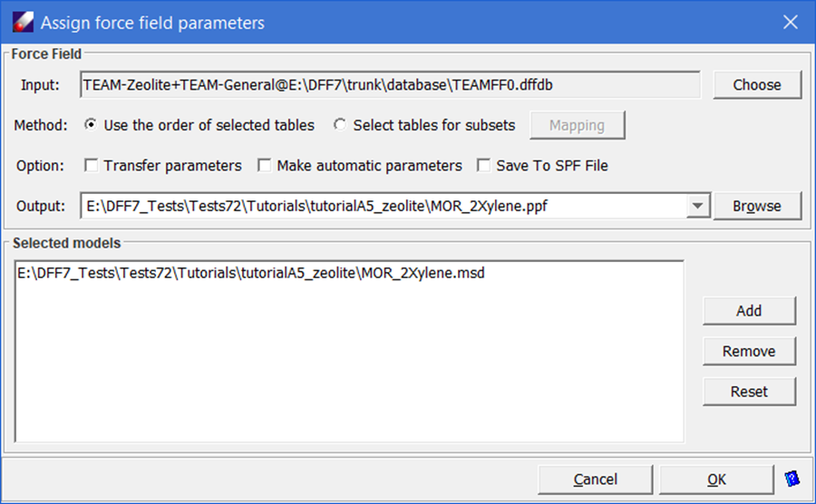Browse for the output file
The width and height of the screenshot is (816, 504).
point(757,206)
